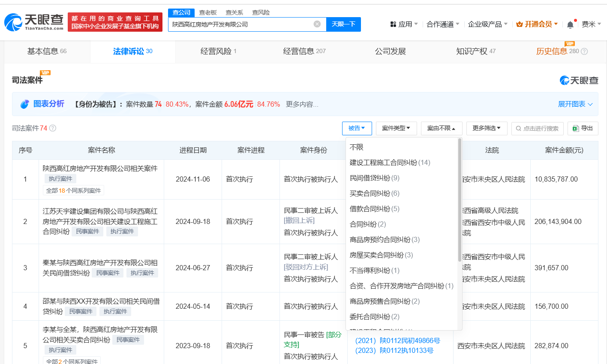Select 房屋买卖合同纠纷(3) option
This screenshot has width=607, height=364.
(381, 255)
